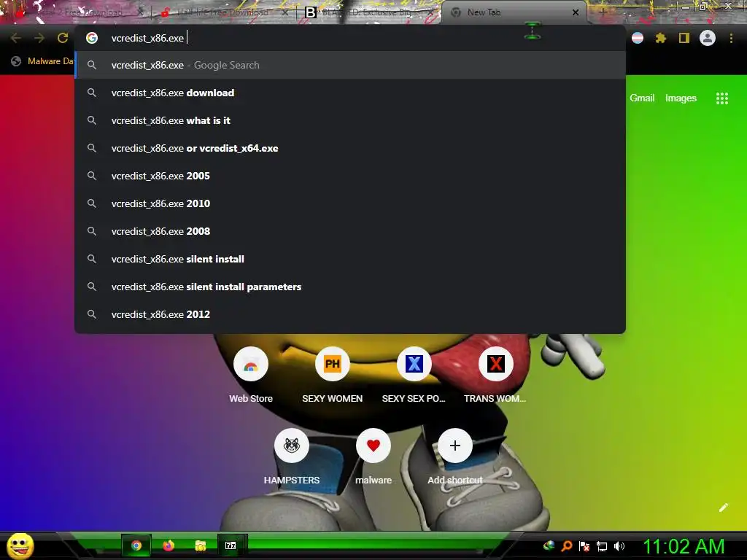The height and width of the screenshot is (560, 747).
Task: Open a new tab with plus button
Action: (x=603, y=12)
